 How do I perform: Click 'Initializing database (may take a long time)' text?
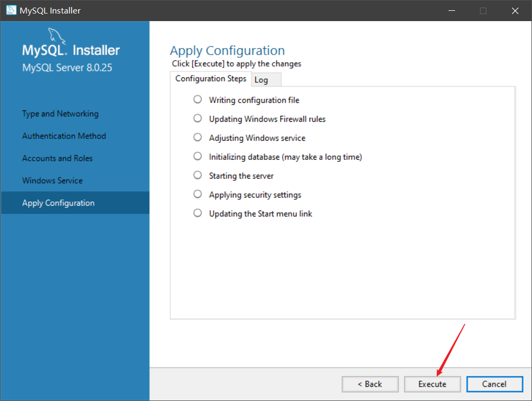coord(286,157)
